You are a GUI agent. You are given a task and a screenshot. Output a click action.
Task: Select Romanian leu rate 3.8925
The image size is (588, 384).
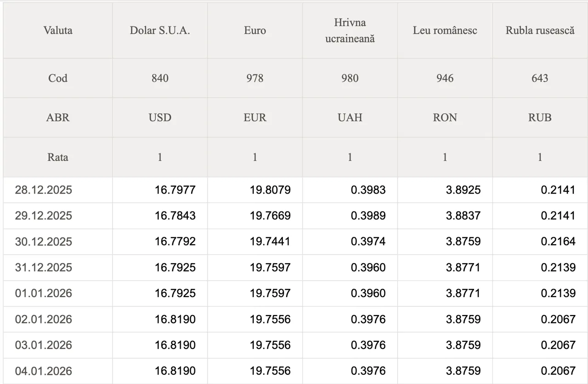[463, 190]
